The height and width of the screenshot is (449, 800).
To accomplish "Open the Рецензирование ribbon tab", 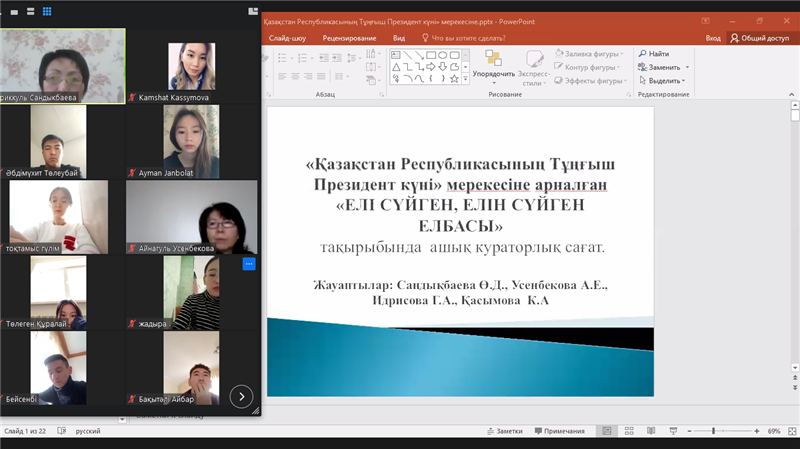I will [x=349, y=38].
